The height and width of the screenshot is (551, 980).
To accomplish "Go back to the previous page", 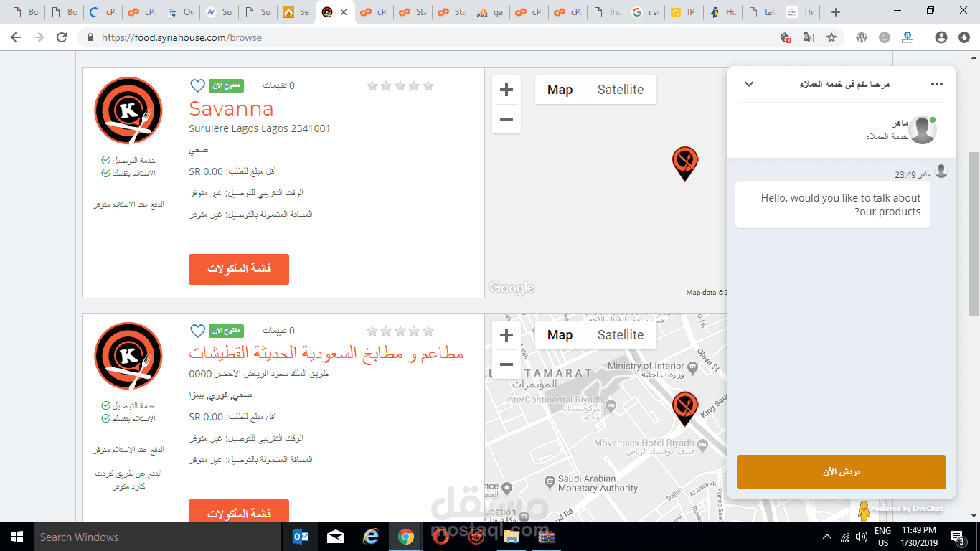I will pyautogui.click(x=16, y=37).
